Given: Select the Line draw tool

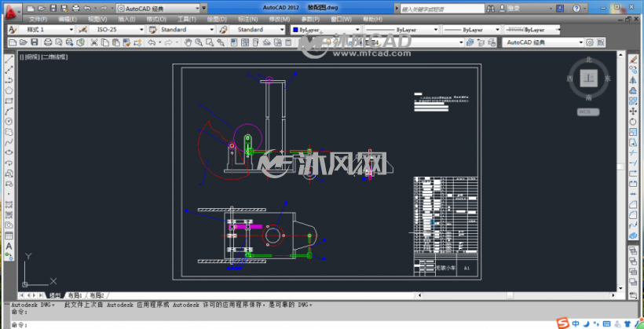Looking at the screenshot, I should coord(9,60).
